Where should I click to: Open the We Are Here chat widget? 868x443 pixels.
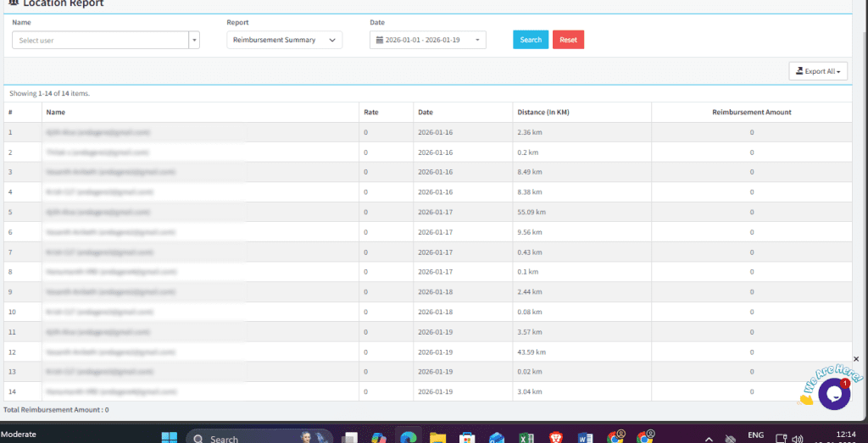coord(833,394)
